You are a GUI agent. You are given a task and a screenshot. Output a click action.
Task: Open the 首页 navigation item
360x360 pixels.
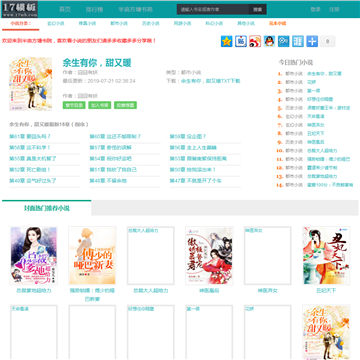(65, 9)
